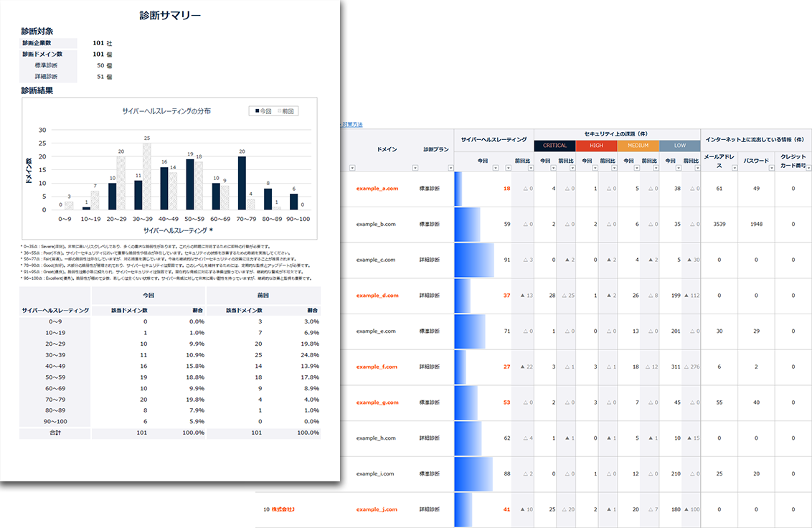Open the CRITICAL 今回 filter arrow
Viewport: 812px width, 528px height.
coord(554,168)
